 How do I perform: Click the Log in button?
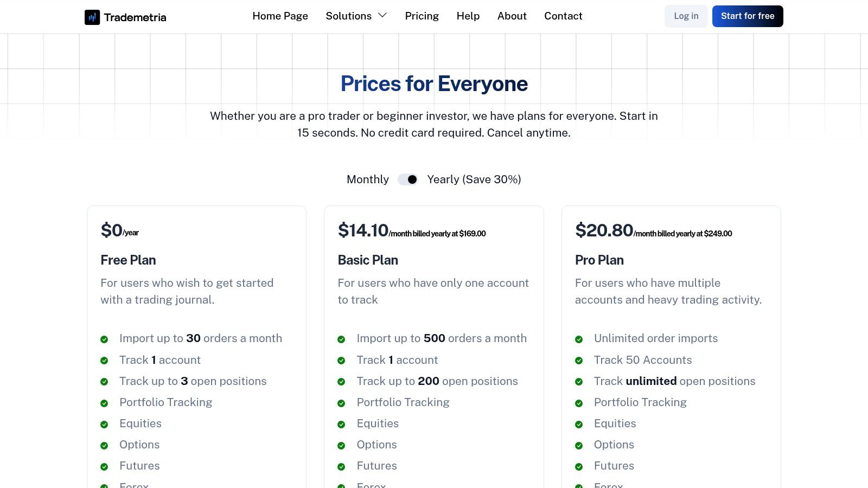[x=686, y=16]
